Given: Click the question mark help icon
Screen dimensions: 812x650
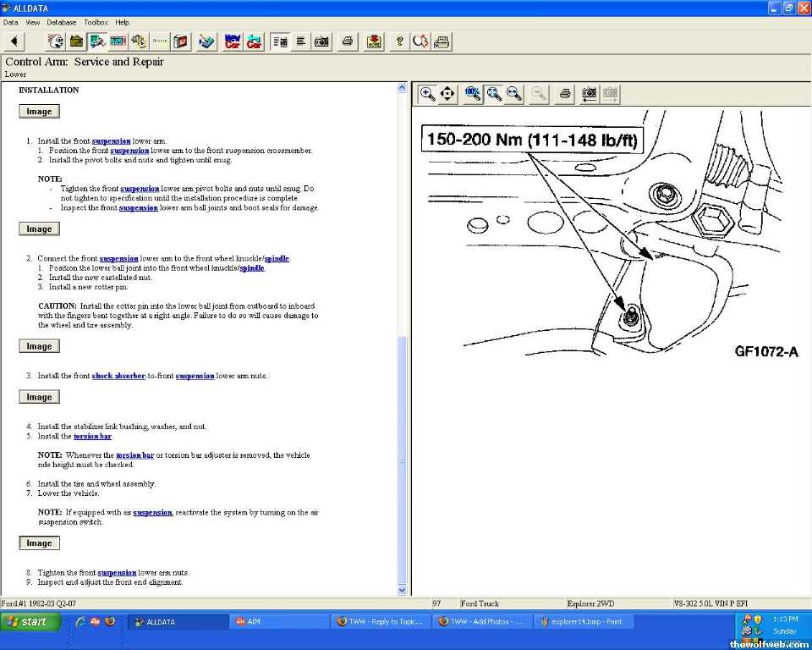Looking at the screenshot, I should pyautogui.click(x=399, y=41).
